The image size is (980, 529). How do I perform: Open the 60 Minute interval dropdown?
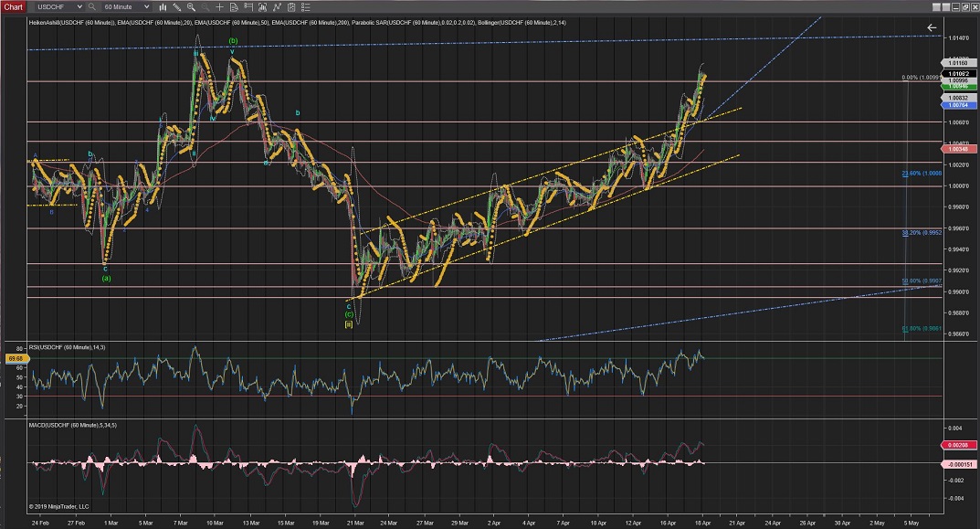tap(126, 7)
